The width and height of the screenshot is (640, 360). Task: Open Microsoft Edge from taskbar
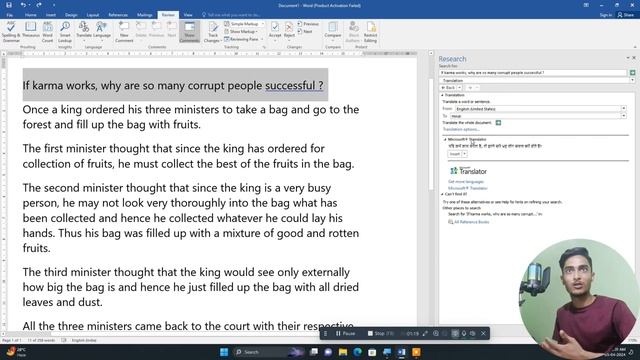[358, 352]
